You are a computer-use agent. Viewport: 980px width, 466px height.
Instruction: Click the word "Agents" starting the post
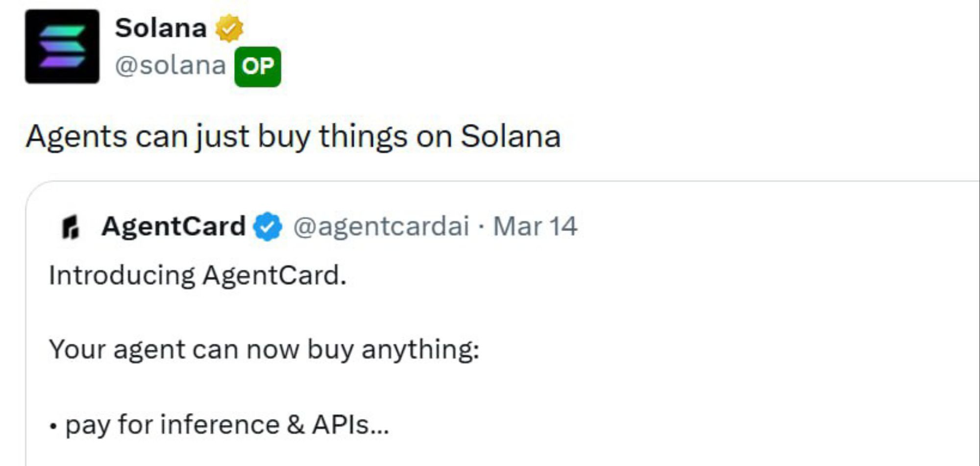[77, 136]
